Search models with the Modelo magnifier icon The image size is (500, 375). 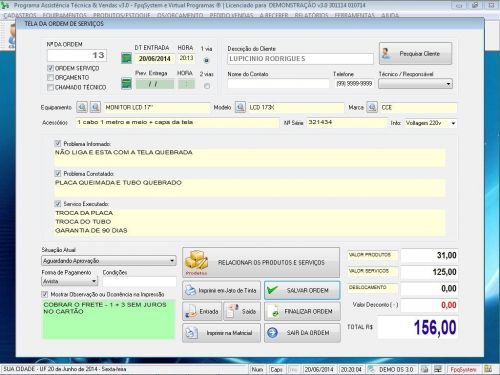click(x=240, y=107)
